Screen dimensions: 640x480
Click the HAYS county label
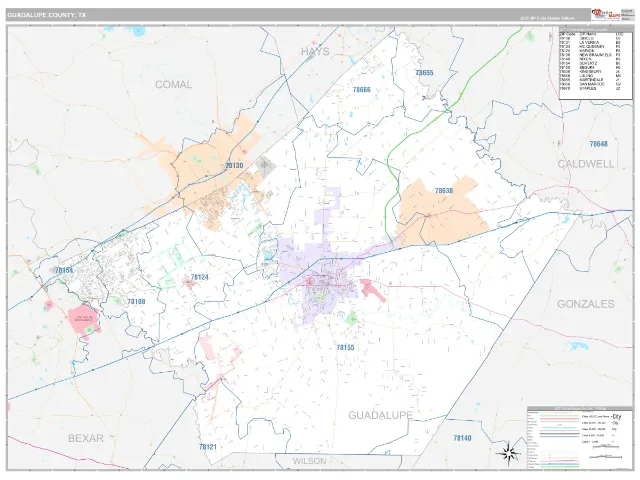coord(315,51)
